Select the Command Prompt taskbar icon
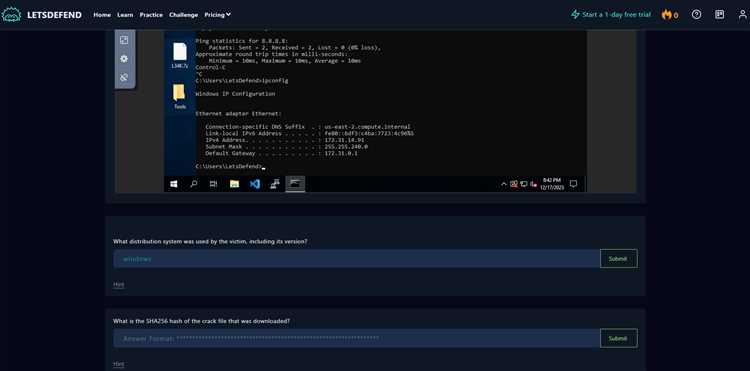The height and width of the screenshot is (371, 750). pyautogui.click(x=295, y=184)
